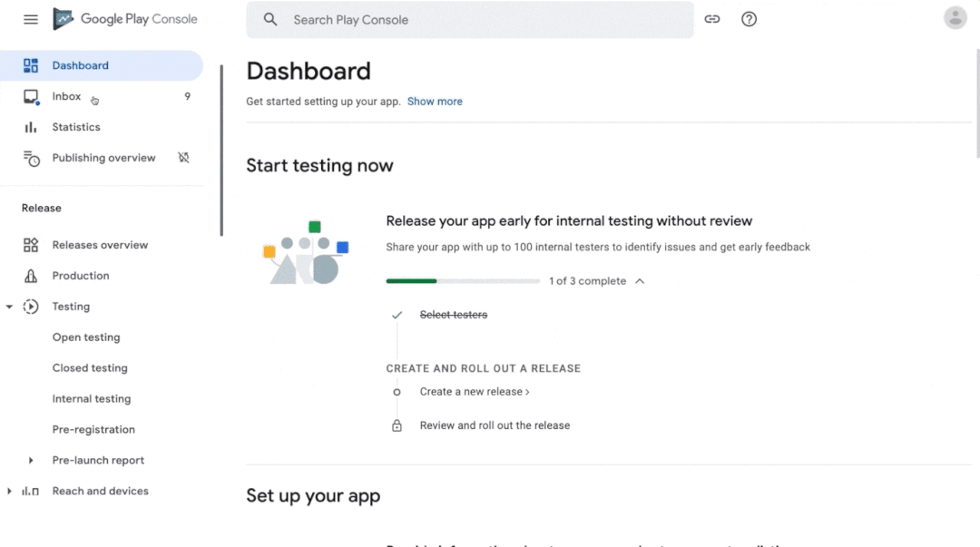Viewport: 980px width, 547px height.
Task: Click the sidebar scrollbar
Action: (x=221, y=150)
